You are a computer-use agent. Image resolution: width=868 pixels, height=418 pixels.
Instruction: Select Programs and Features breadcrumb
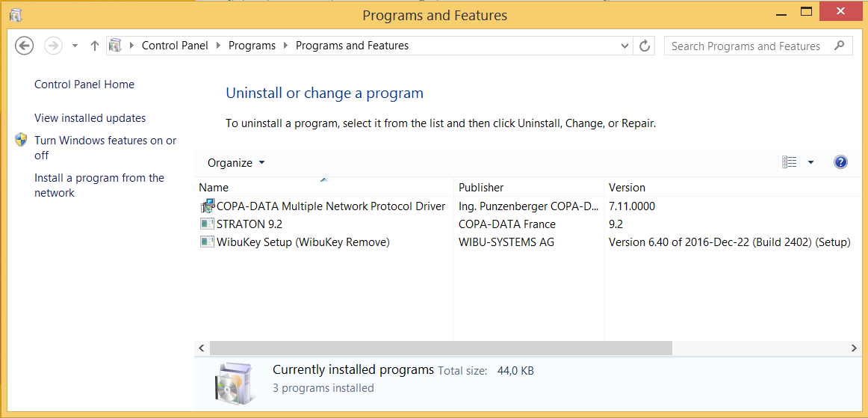click(x=352, y=46)
